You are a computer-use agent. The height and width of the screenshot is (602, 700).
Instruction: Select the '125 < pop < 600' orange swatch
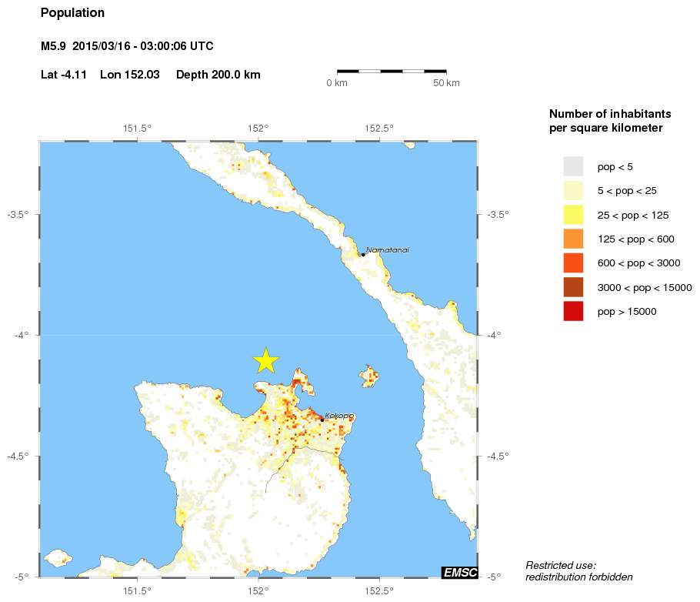click(573, 239)
